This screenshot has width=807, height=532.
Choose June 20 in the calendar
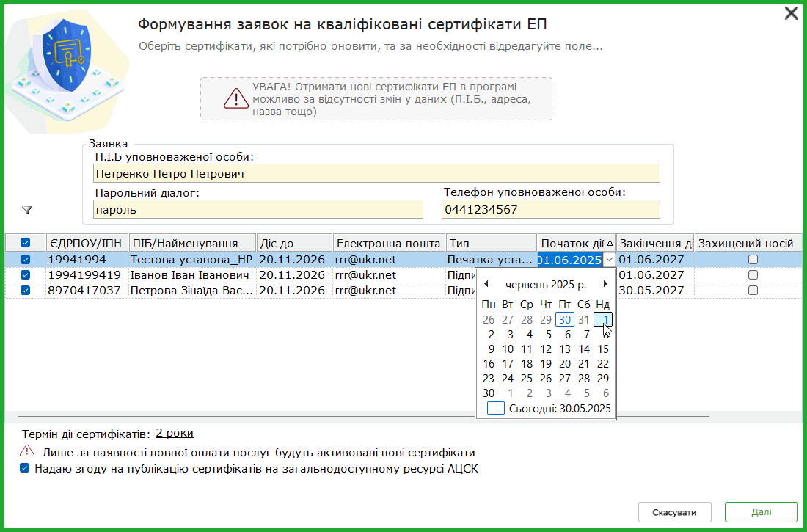565,364
